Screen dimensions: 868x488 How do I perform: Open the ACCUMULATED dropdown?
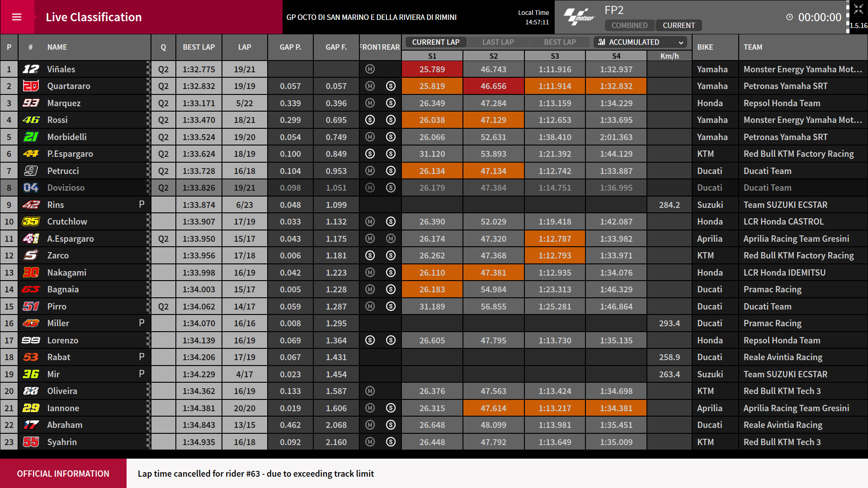click(x=640, y=42)
